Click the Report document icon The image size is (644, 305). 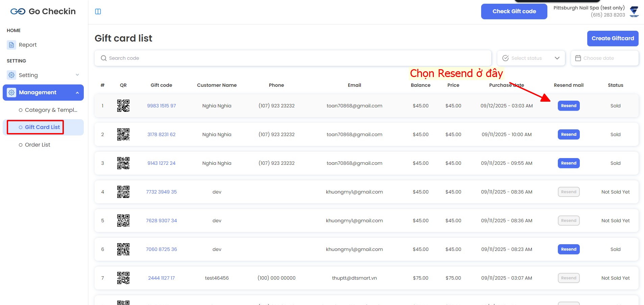coord(11,45)
